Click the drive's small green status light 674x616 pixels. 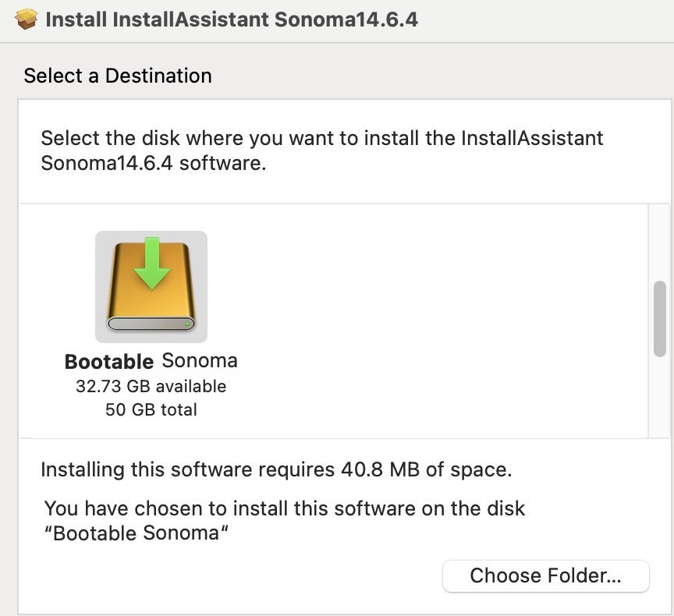[x=187, y=323]
